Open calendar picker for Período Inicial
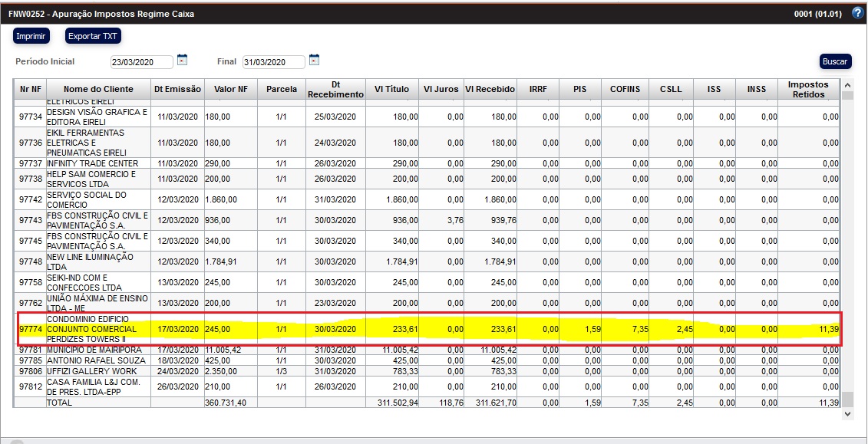The image size is (868, 444). [x=183, y=60]
